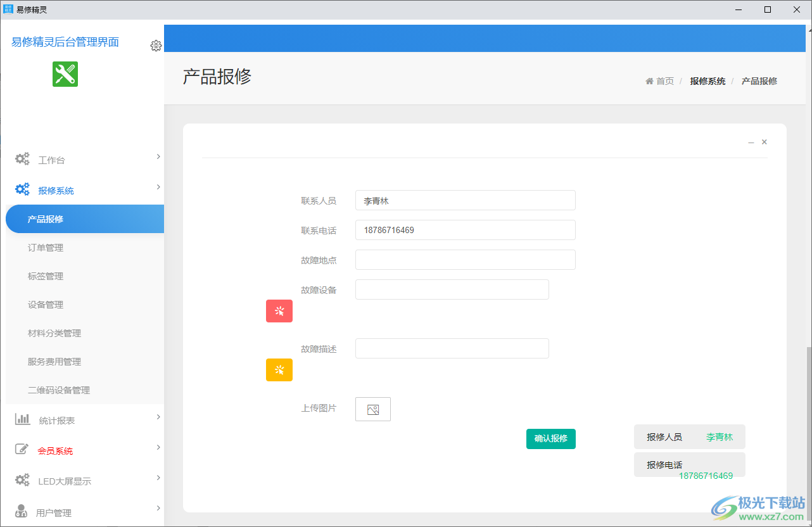Image resolution: width=812 pixels, height=527 pixels.
Task: Select 设备管理 in the sidebar
Action: [45, 304]
